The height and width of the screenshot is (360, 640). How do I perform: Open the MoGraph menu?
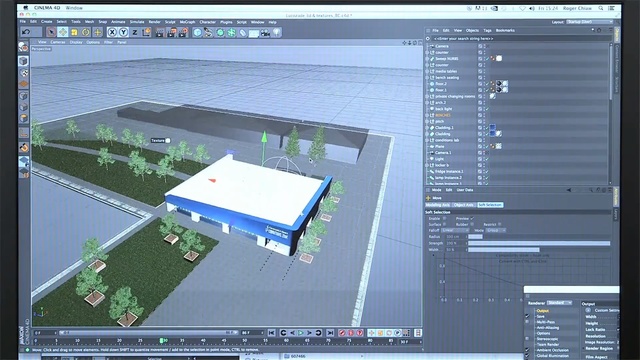coord(187,22)
